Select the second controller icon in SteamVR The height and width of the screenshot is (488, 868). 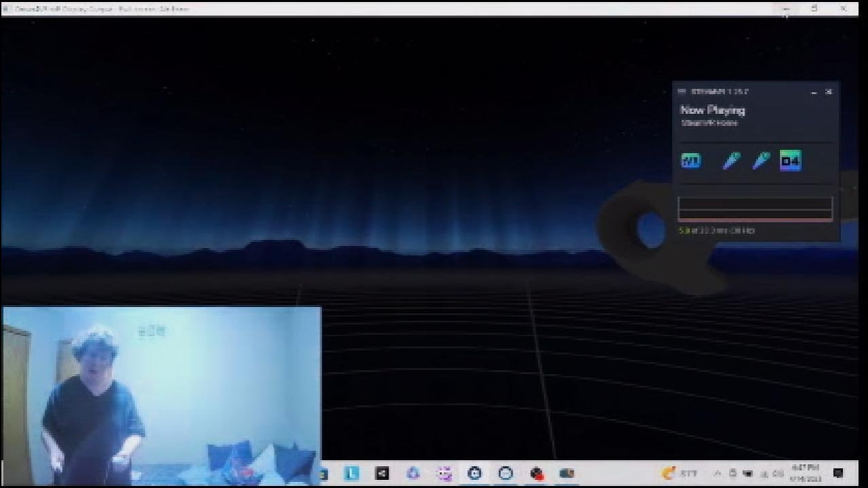(761, 161)
